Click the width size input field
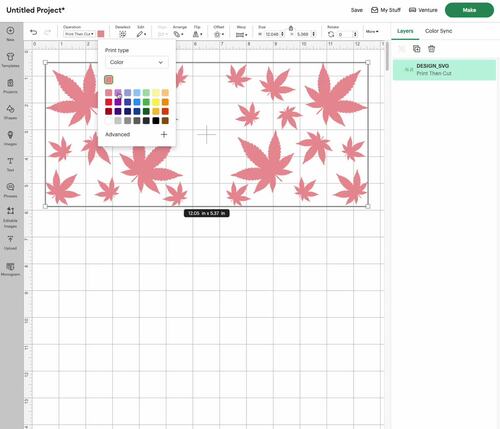Viewport: 500px width, 429px height. point(274,34)
